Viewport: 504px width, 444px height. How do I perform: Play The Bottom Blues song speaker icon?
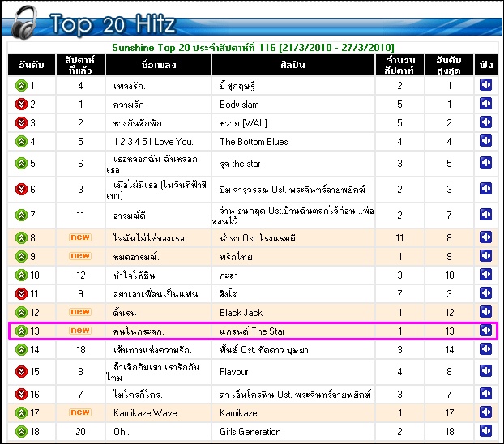pos(485,141)
